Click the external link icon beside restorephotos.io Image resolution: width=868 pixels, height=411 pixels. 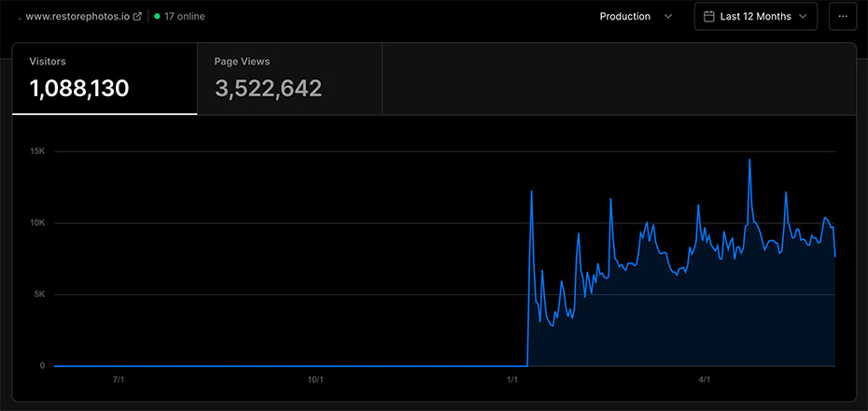point(138,17)
